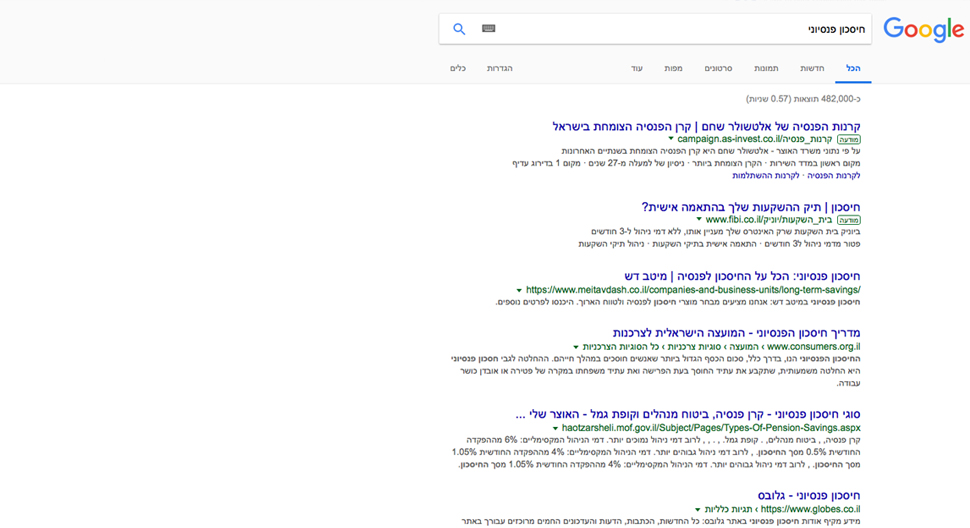Switch to the מפות (Maps) tab
This screenshot has height=528, width=970.
673,69
